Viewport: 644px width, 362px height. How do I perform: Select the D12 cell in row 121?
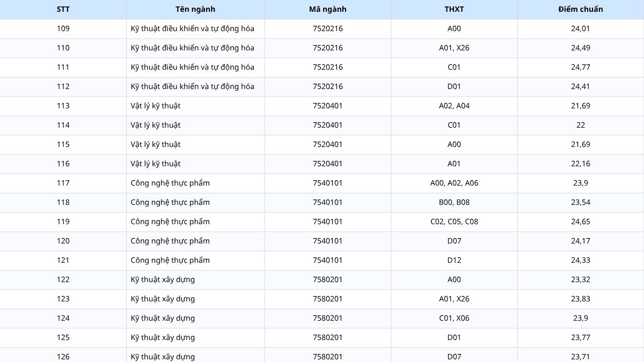pos(455,261)
